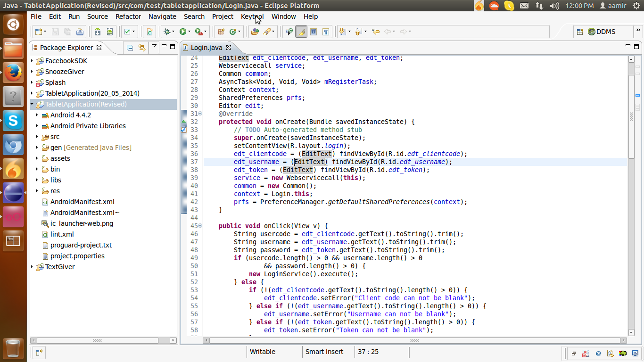
Task: Click the Last Edit Location icon
Action: (x=375, y=32)
